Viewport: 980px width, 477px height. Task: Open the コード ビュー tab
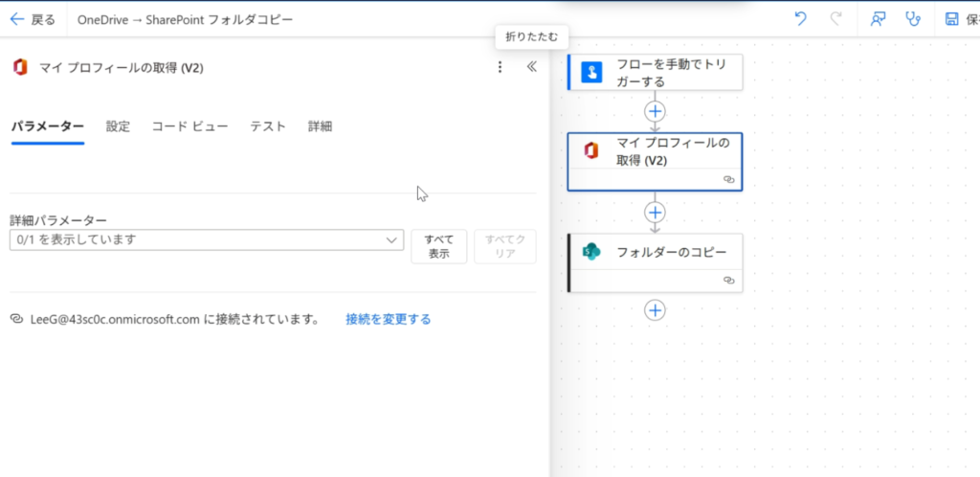coord(189,126)
